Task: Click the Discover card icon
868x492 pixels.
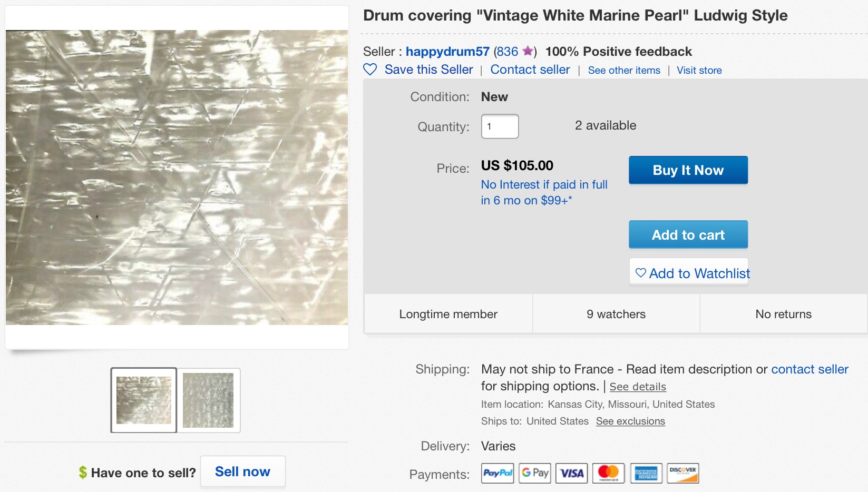Action: click(683, 473)
